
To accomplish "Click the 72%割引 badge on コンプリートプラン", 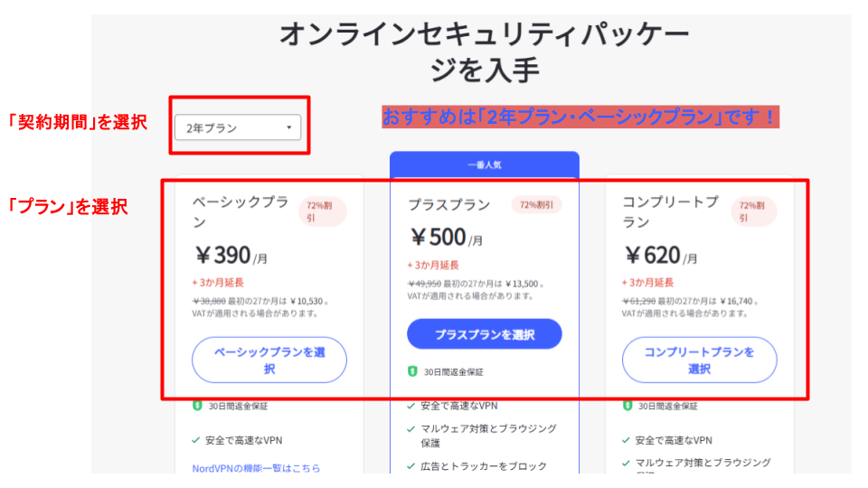I will pos(754,211).
